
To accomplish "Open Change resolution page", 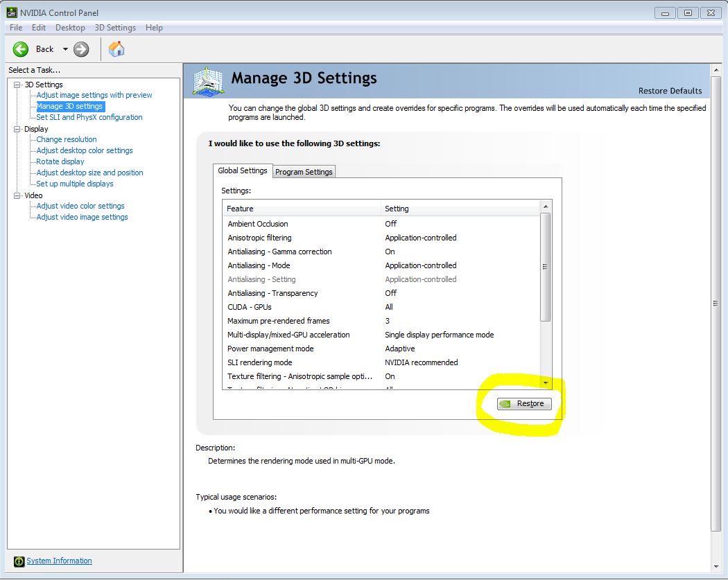I will click(x=67, y=140).
